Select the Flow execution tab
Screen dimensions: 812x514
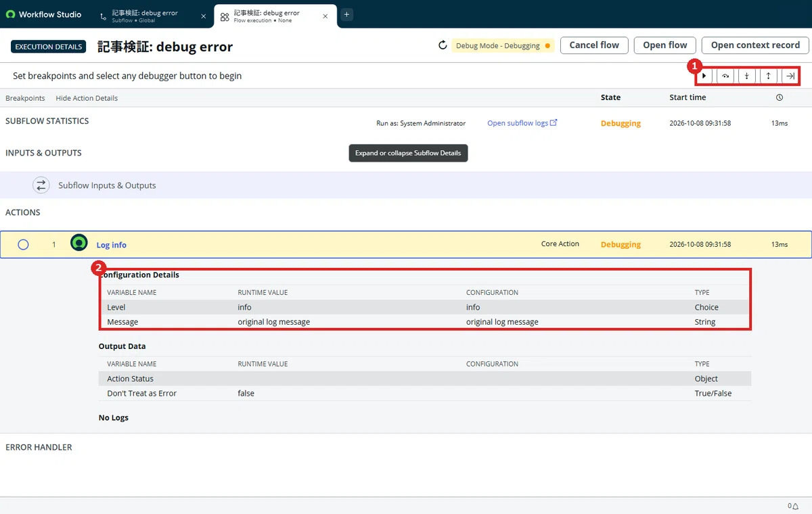(275, 16)
